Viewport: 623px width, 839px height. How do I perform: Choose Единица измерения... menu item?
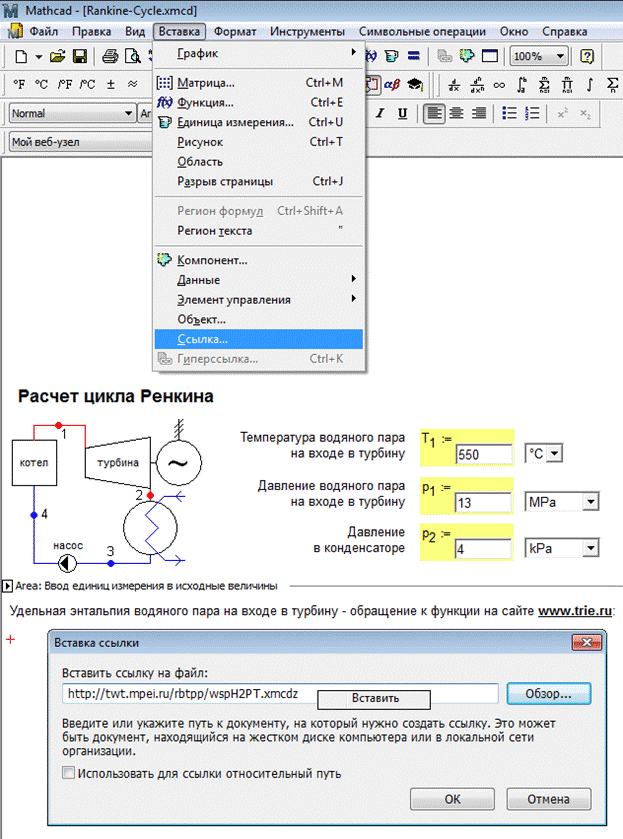[x=259, y=123]
